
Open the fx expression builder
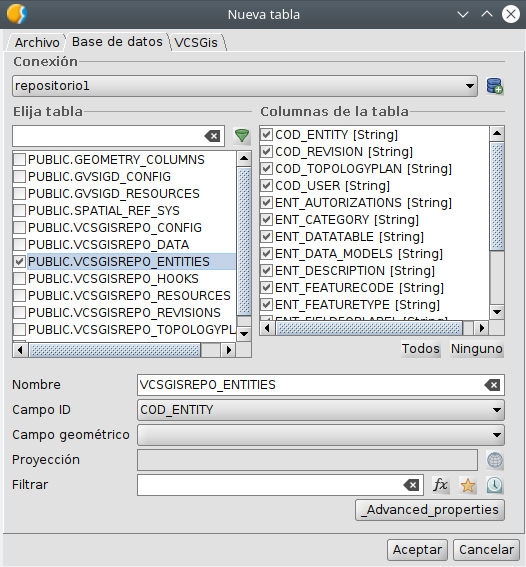[x=440, y=485]
